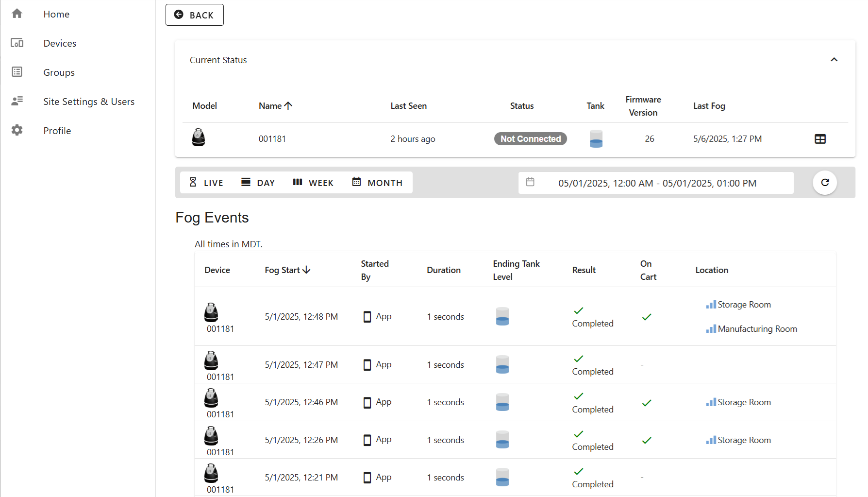
Task: Click the 5/1/2025, 12:21 PM cell
Action: coord(301,478)
